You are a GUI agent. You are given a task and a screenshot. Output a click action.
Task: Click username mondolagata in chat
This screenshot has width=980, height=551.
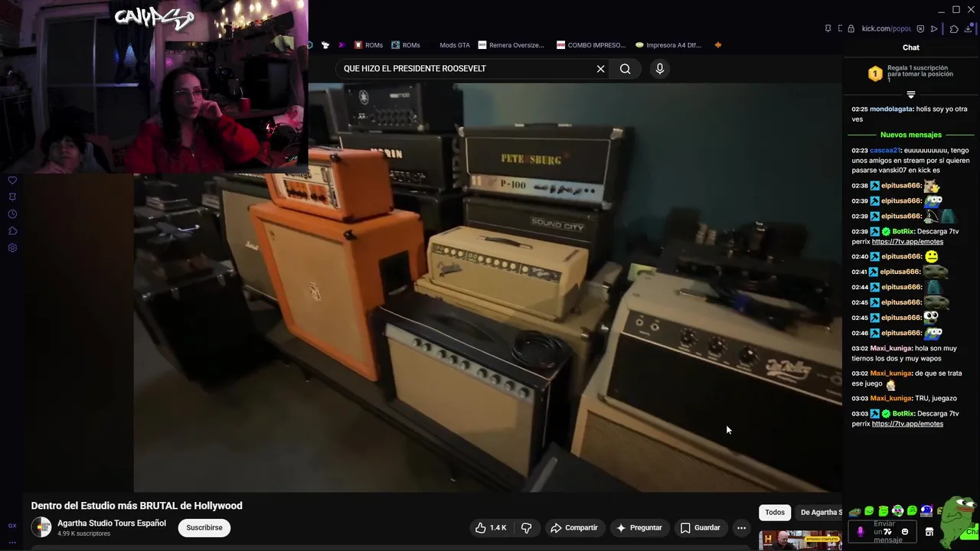click(891, 109)
